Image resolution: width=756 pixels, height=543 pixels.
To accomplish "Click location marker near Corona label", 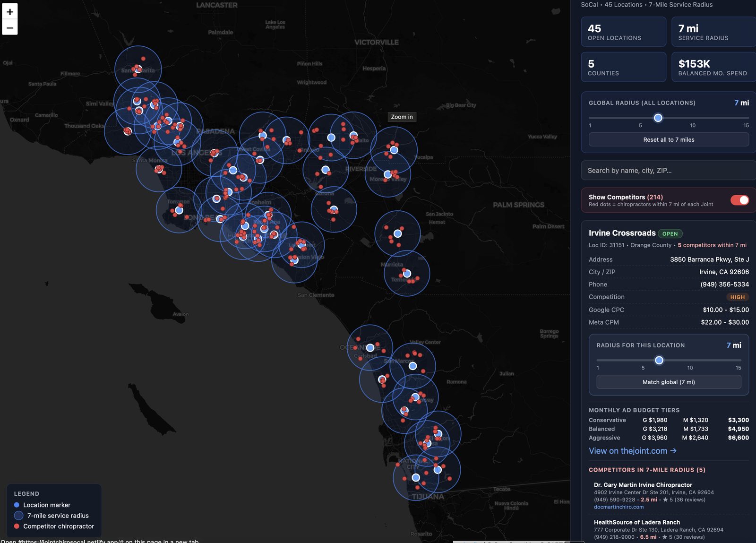I will [x=334, y=209].
